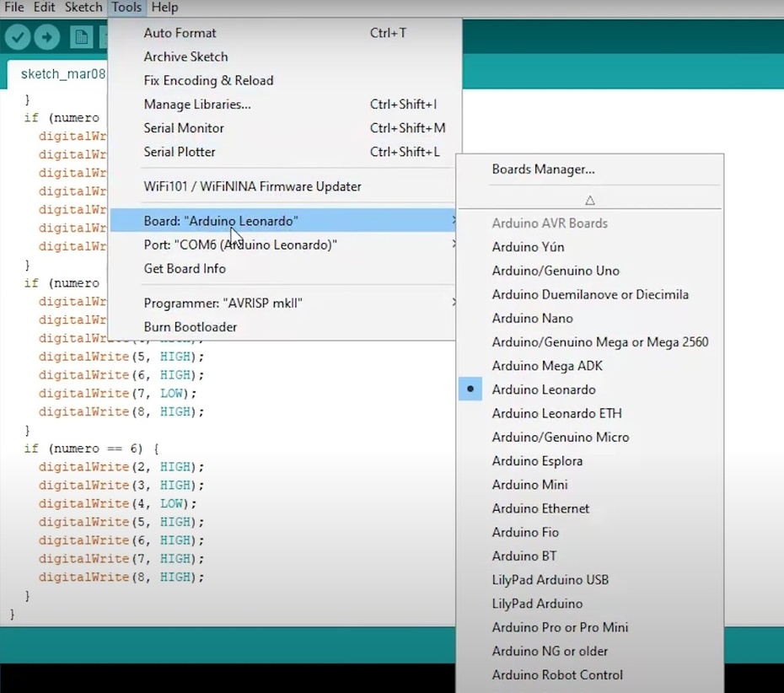Image resolution: width=784 pixels, height=693 pixels.
Task: Run Auto Format on the sketch
Action: [180, 33]
